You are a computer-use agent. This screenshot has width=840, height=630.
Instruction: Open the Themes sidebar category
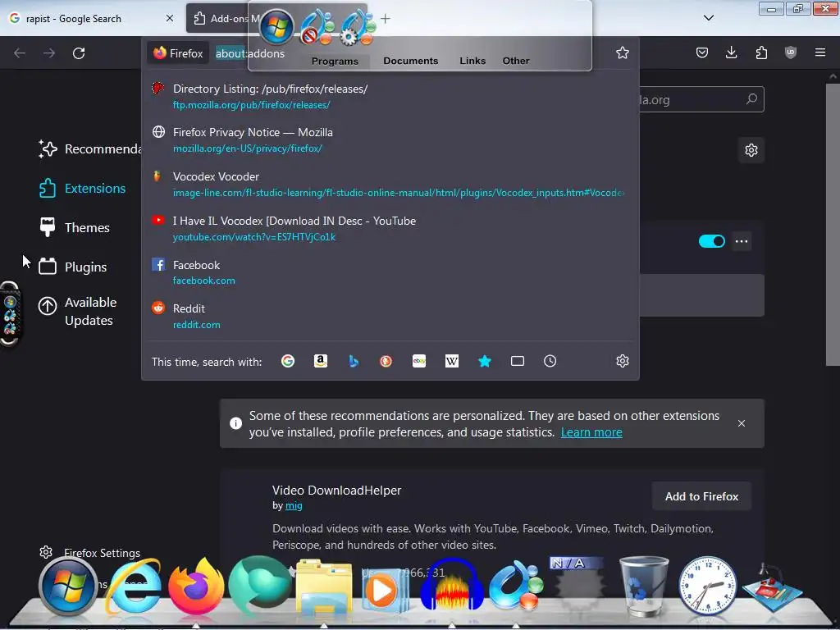click(74, 228)
